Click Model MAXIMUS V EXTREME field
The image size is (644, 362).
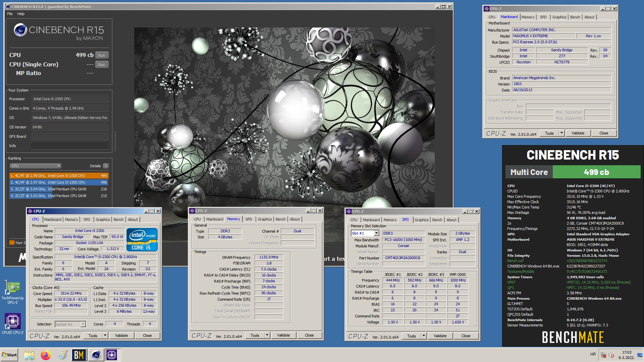543,36
